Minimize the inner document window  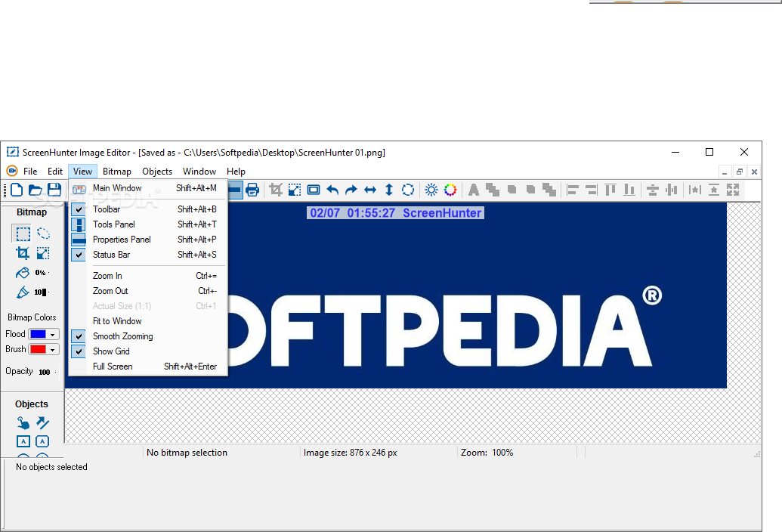tap(725, 172)
